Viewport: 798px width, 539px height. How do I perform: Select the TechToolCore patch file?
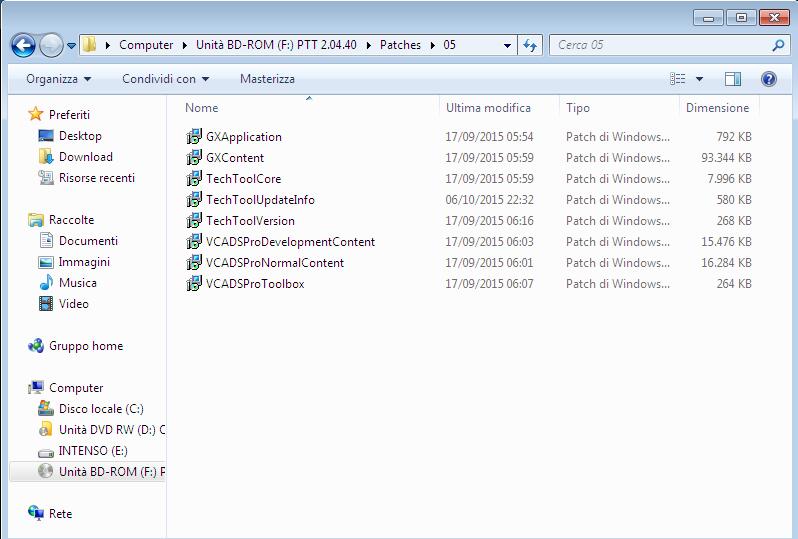coord(243,179)
